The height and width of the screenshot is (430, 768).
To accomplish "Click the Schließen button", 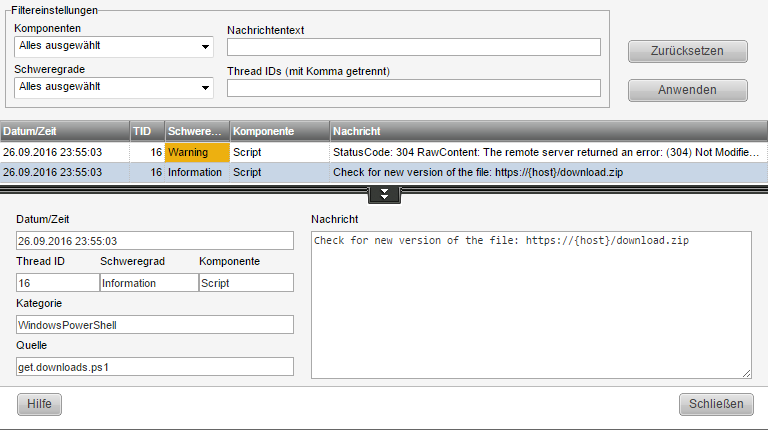I will (x=716, y=405).
